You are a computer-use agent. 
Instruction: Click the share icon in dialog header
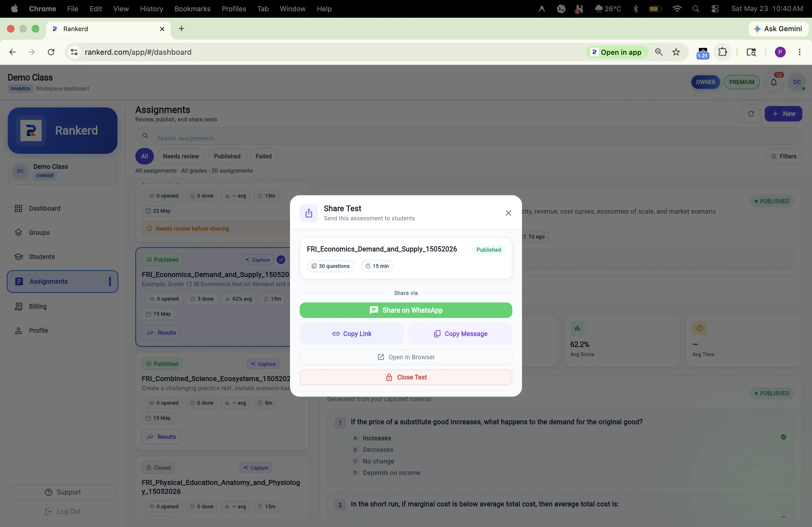click(309, 213)
